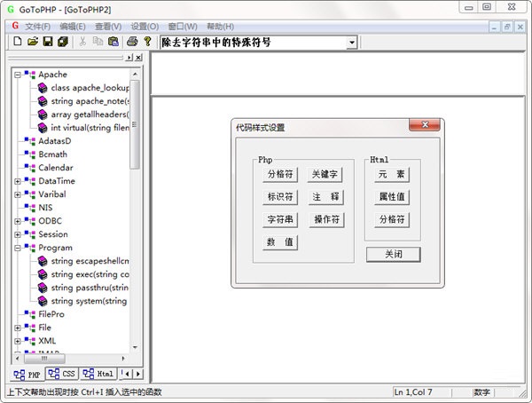Click the Php 分格符 button
Image resolution: width=532 pixels, height=403 pixels.
280,174
